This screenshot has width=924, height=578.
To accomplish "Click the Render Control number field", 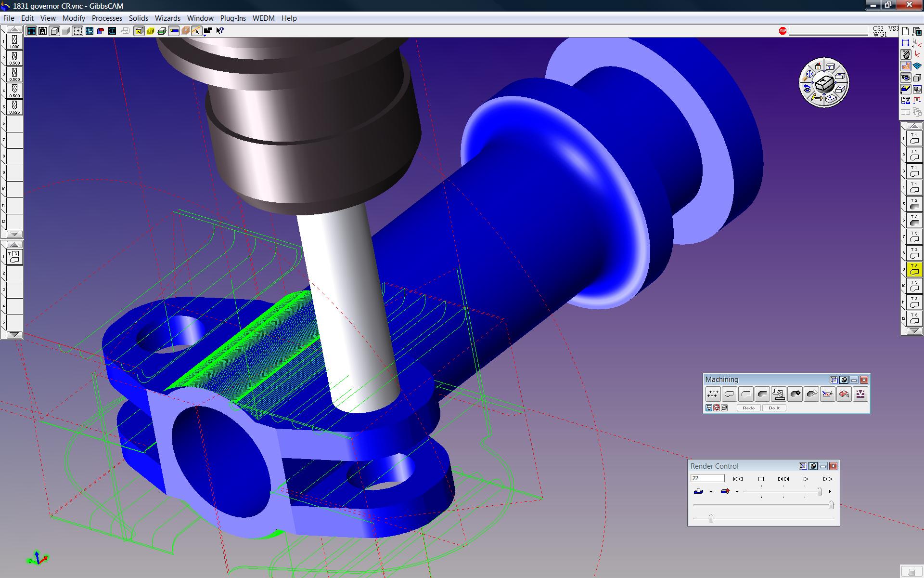I will [x=707, y=478].
